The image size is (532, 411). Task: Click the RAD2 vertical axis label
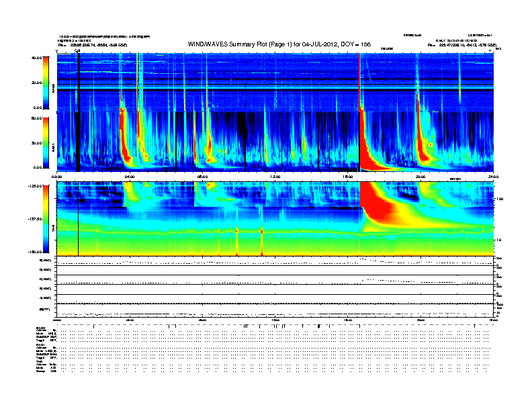pyautogui.click(x=53, y=89)
